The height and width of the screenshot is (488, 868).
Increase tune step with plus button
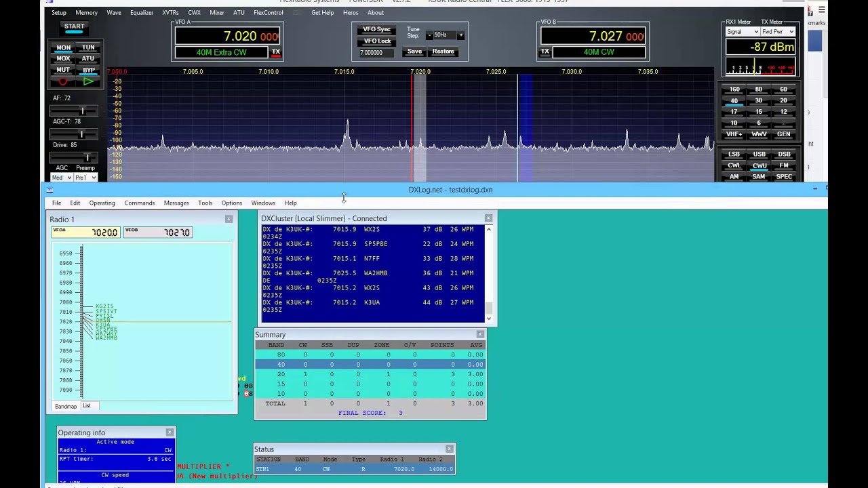(460, 35)
